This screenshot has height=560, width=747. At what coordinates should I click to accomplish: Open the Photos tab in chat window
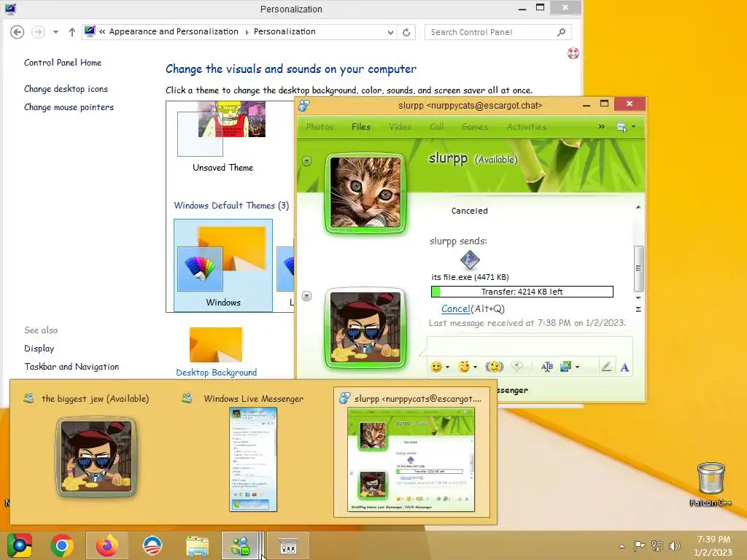(x=320, y=127)
